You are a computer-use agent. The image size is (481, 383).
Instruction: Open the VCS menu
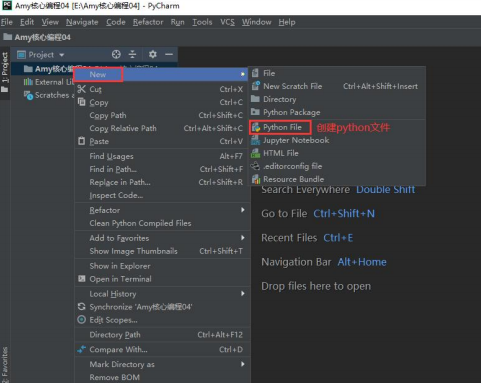pyautogui.click(x=227, y=22)
